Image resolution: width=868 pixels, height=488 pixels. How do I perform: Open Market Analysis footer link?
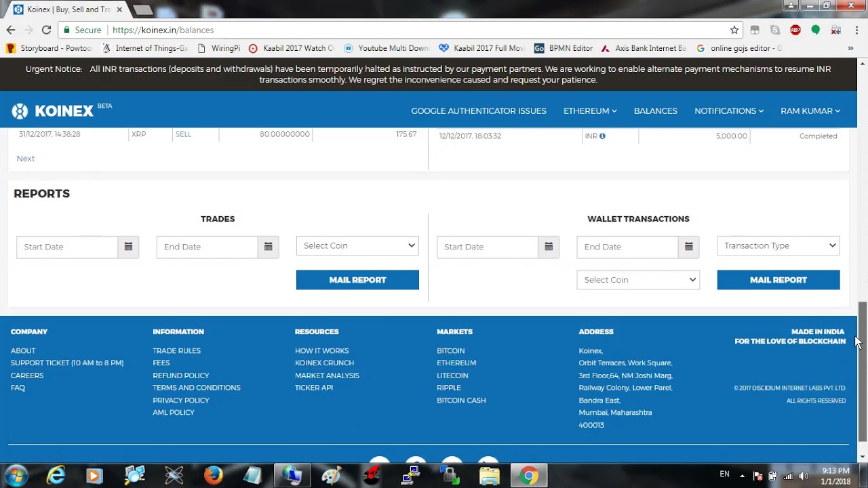pos(327,375)
